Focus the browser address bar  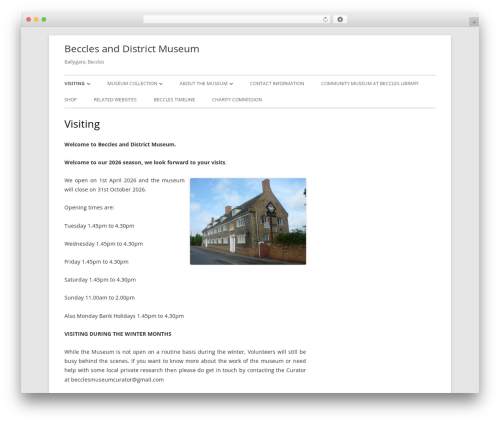click(x=237, y=20)
